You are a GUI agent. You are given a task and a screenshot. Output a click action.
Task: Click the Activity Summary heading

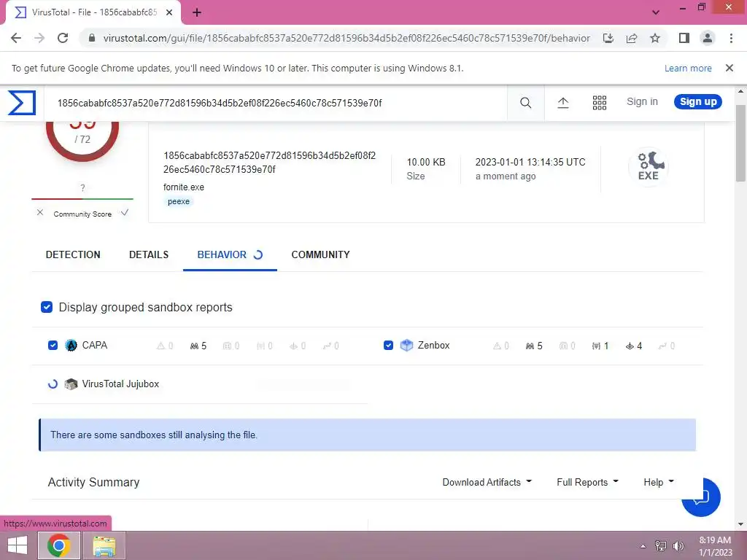coord(94,483)
